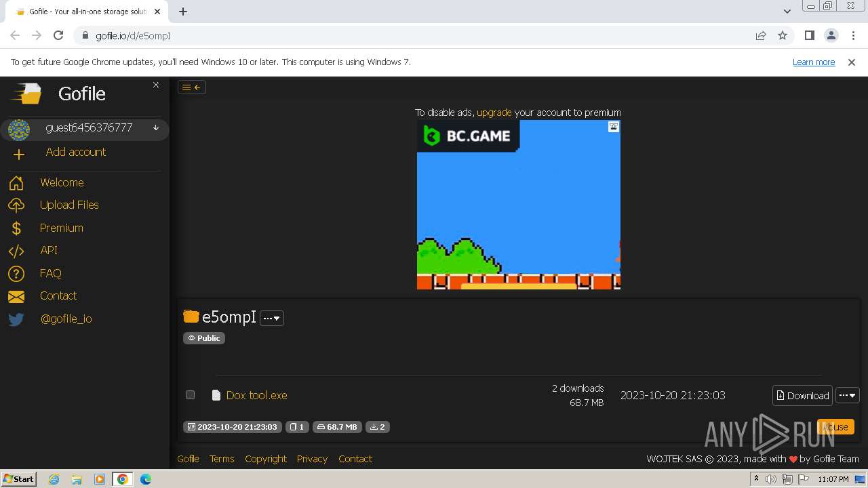
Task: Click the Learn more link in update bar
Action: coord(814,62)
